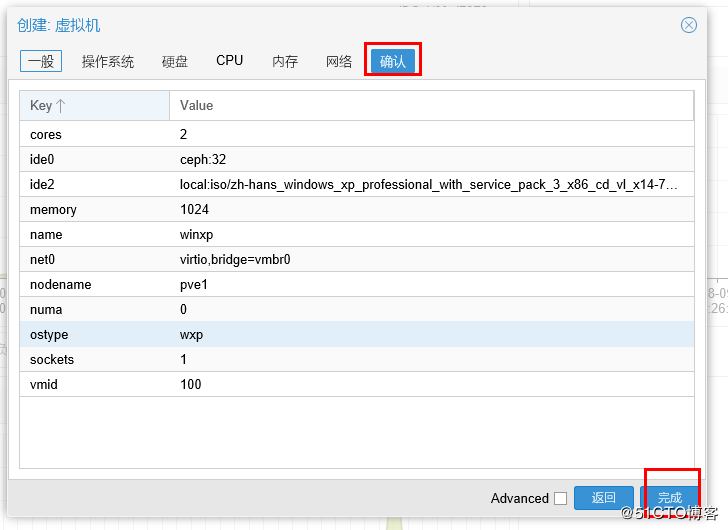
Task: Switch to the 一般 tab
Action: [x=41, y=61]
